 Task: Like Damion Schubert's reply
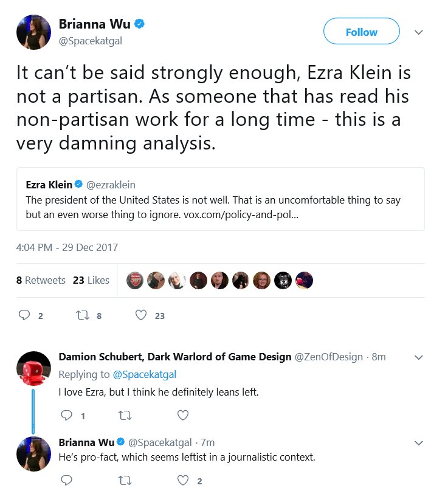[x=183, y=415]
